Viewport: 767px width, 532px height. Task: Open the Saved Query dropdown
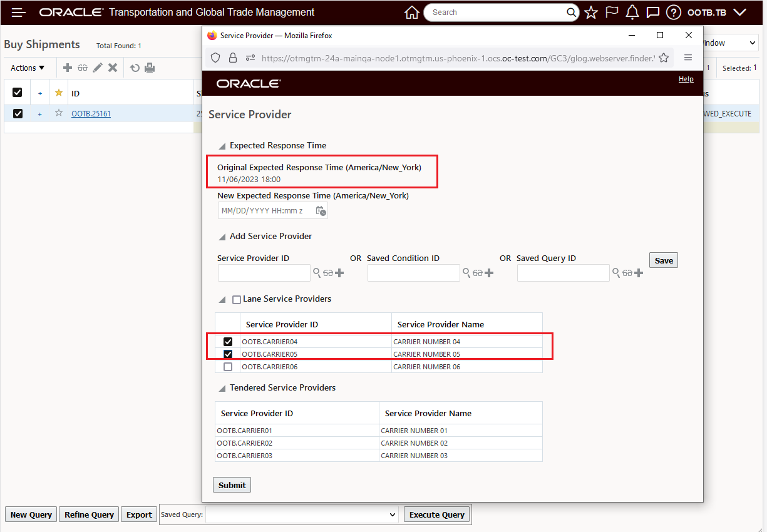(x=302, y=514)
